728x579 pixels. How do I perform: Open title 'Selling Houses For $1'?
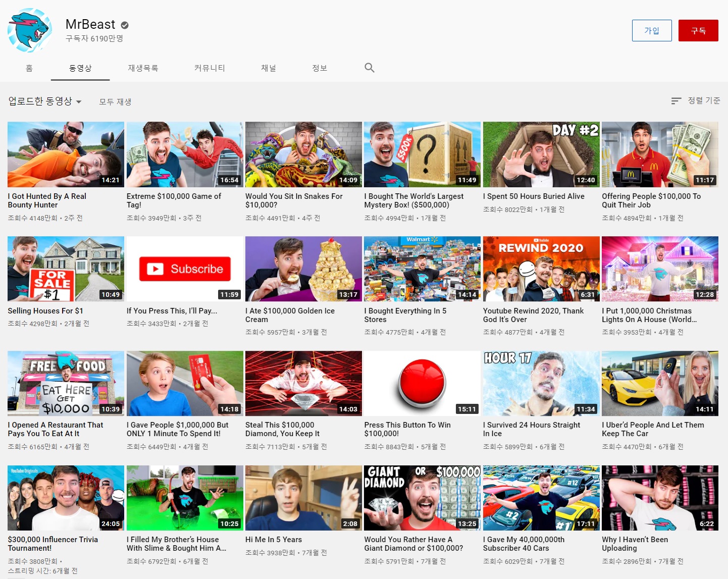(45, 311)
